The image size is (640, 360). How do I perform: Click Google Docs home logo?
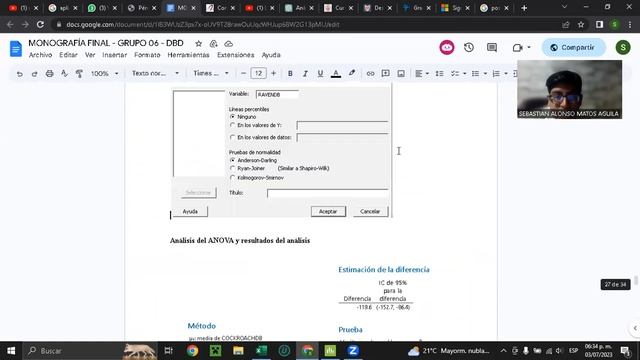tap(16, 49)
